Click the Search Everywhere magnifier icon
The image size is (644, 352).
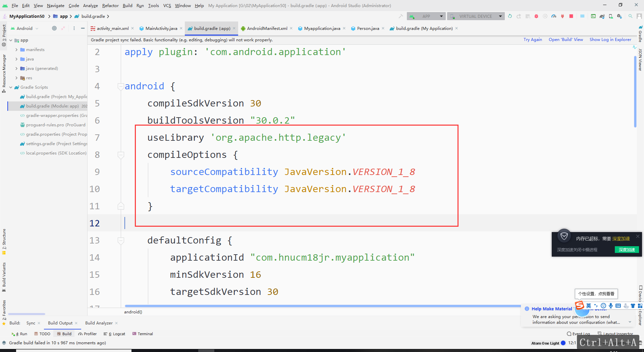click(x=631, y=16)
